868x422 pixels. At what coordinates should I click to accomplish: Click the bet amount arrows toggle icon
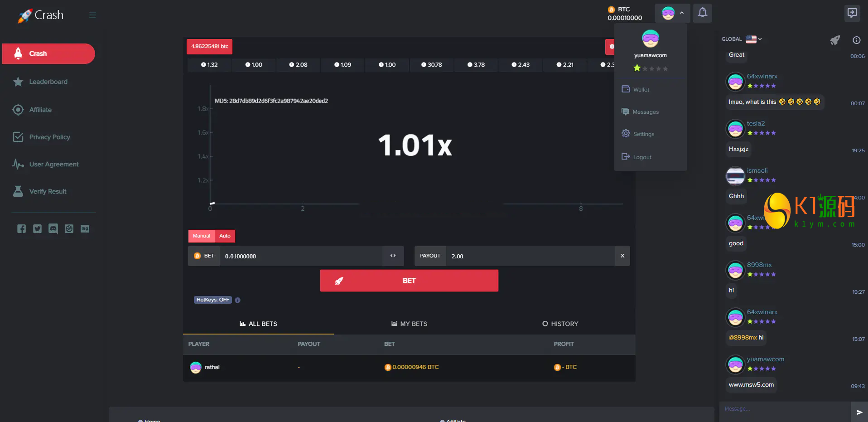pyautogui.click(x=393, y=256)
